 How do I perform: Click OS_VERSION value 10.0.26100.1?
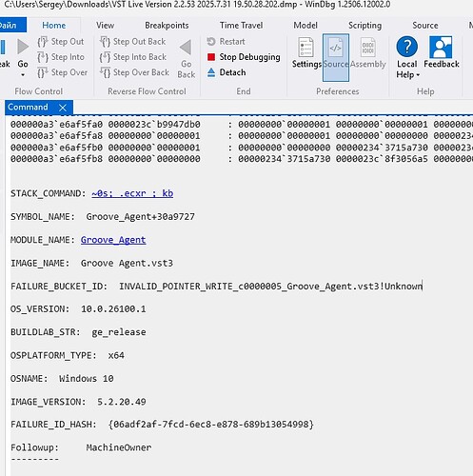coord(113,309)
